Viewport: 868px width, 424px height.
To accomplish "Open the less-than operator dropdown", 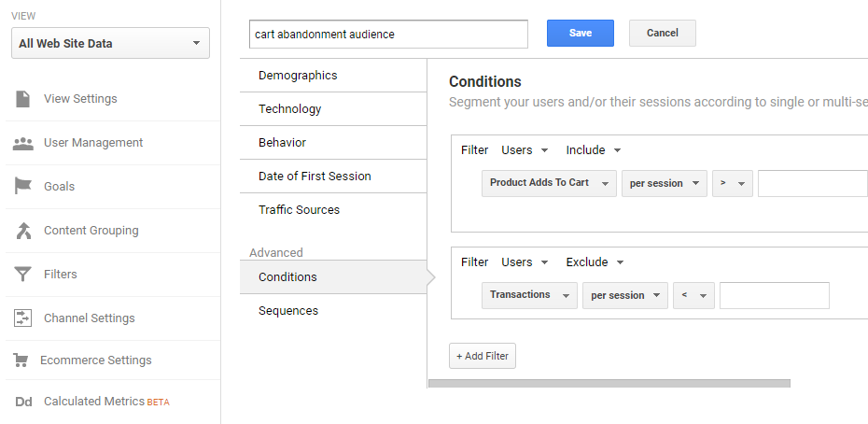I will [x=693, y=295].
